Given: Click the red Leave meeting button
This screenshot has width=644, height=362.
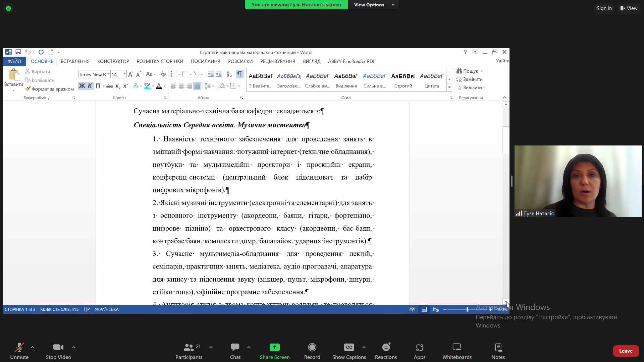Looking at the screenshot, I should click(626, 351).
